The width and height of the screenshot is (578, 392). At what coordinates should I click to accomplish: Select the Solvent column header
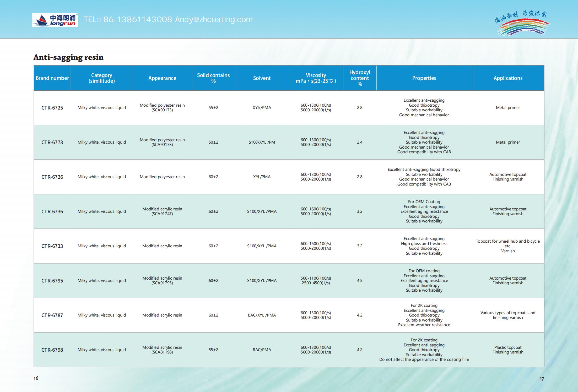[262, 78]
